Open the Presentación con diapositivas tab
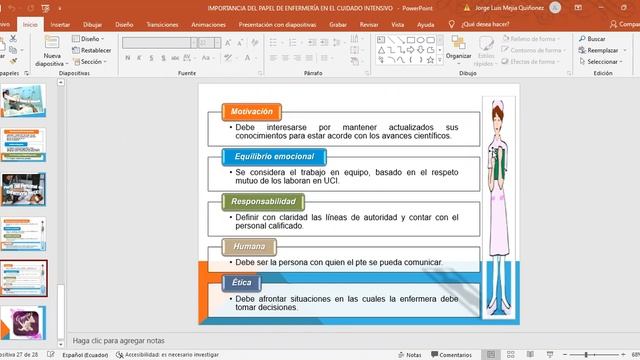This screenshot has height=360, width=640. [x=277, y=24]
